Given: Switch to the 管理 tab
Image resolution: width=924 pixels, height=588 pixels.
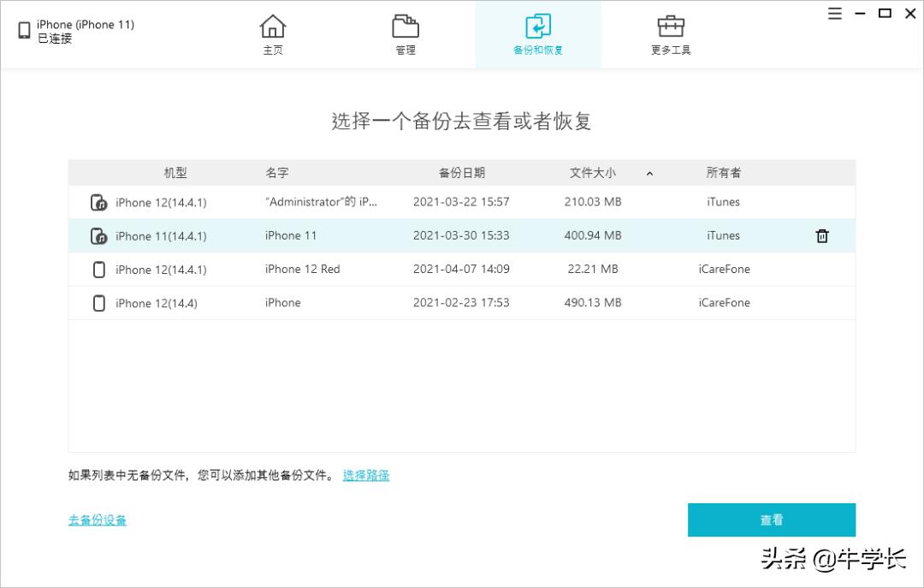Looking at the screenshot, I should pos(405,27).
